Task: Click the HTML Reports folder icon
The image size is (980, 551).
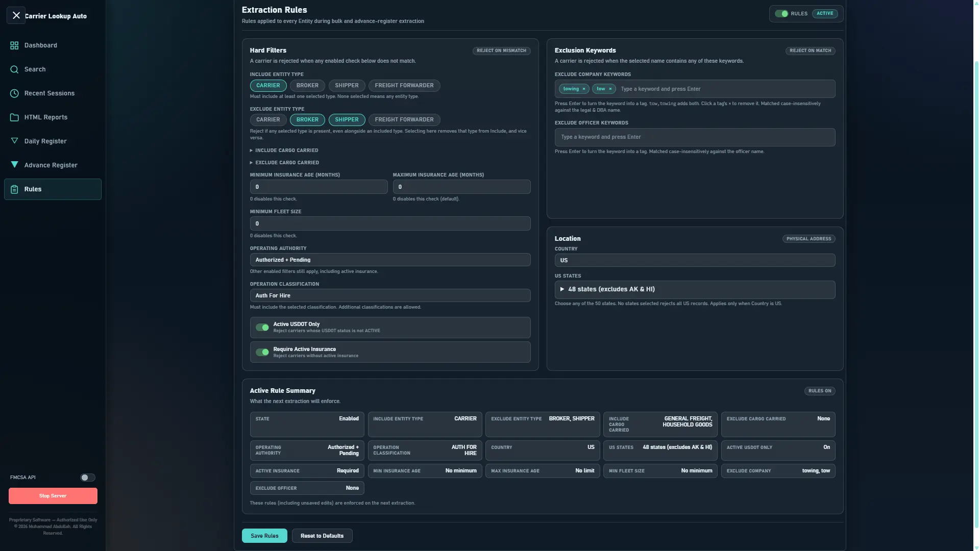Action: click(14, 117)
